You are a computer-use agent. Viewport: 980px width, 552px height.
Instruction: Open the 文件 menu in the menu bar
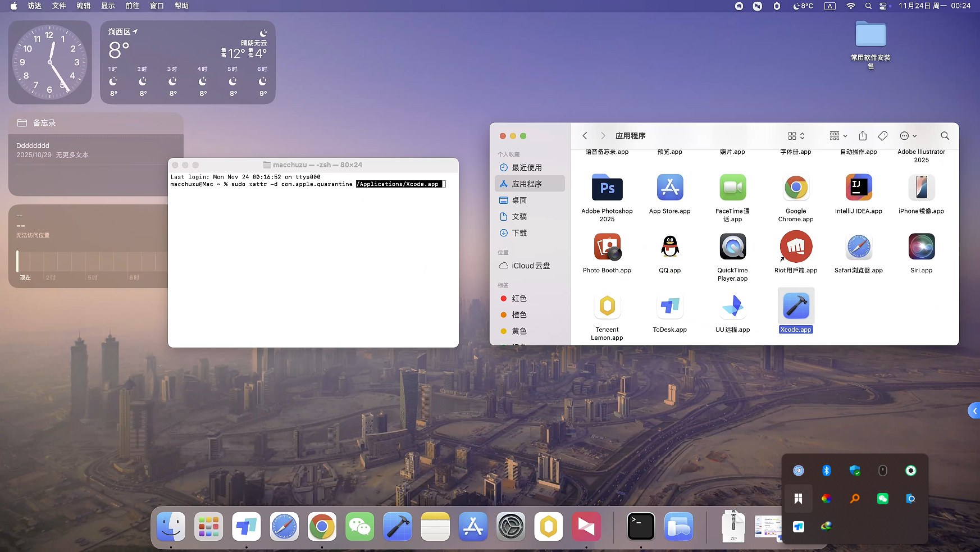pos(59,6)
